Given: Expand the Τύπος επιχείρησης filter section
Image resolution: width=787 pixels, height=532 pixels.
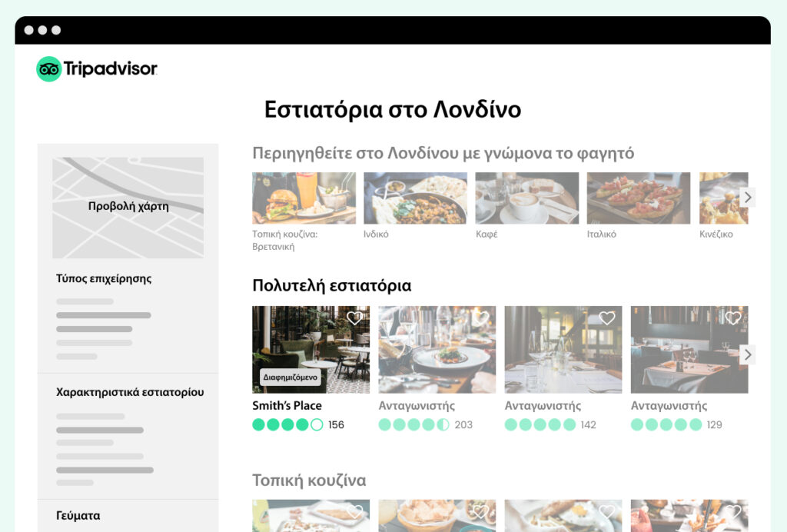Looking at the screenshot, I should click(x=104, y=278).
